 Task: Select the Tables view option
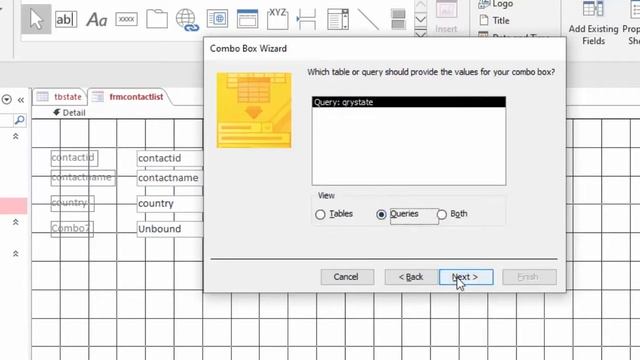[334, 214]
